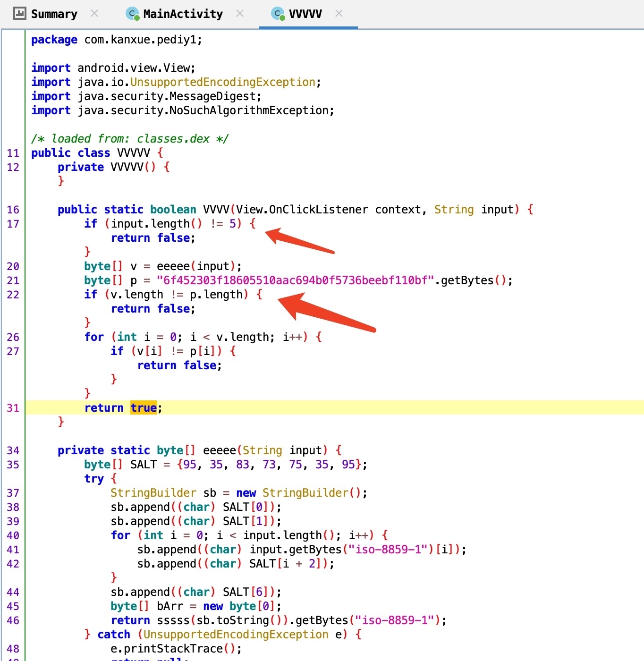Click the Summary tab icon
Screen dimensions: 644x661
point(19,14)
